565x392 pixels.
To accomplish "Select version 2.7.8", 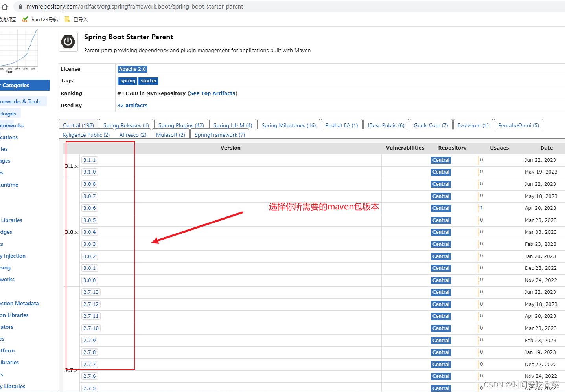I will 90,352.
